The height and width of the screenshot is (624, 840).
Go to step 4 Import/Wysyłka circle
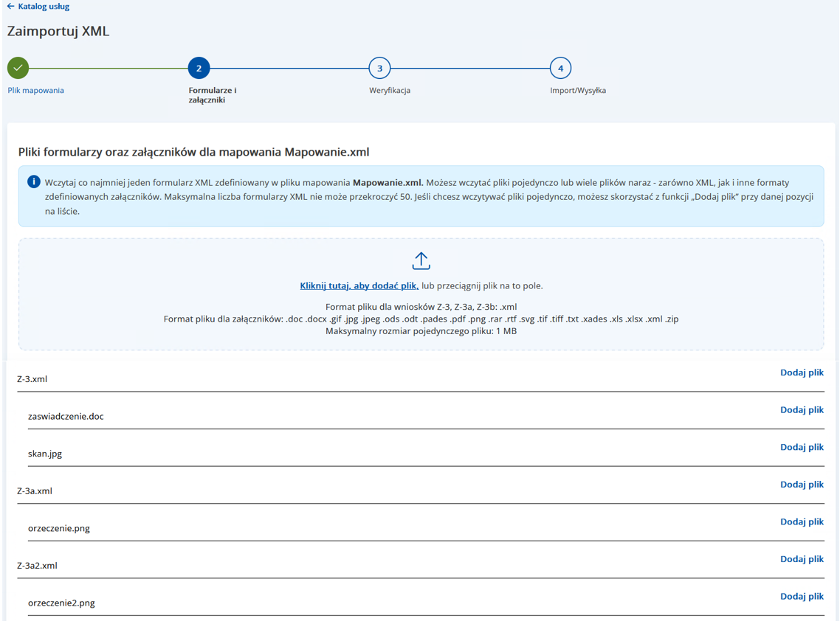coord(560,68)
